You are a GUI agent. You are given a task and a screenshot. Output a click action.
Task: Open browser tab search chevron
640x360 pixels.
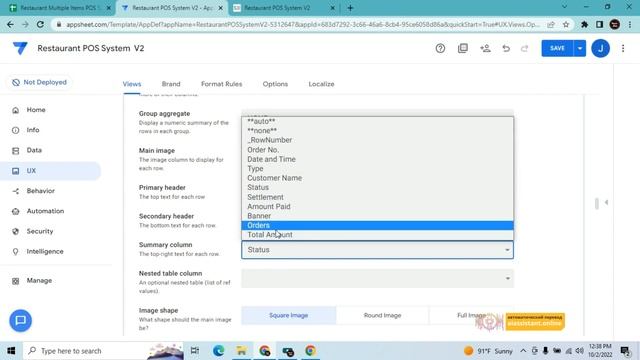[564, 7]
